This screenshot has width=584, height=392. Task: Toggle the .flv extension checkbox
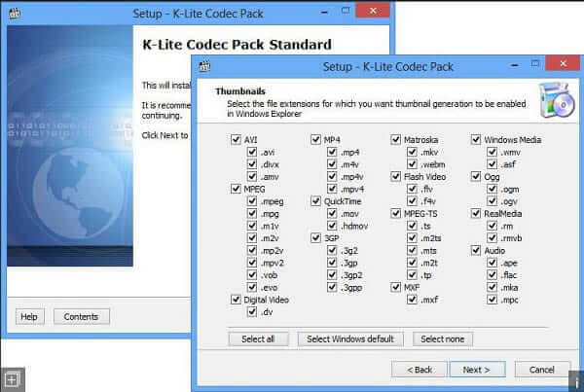(412, 189)
